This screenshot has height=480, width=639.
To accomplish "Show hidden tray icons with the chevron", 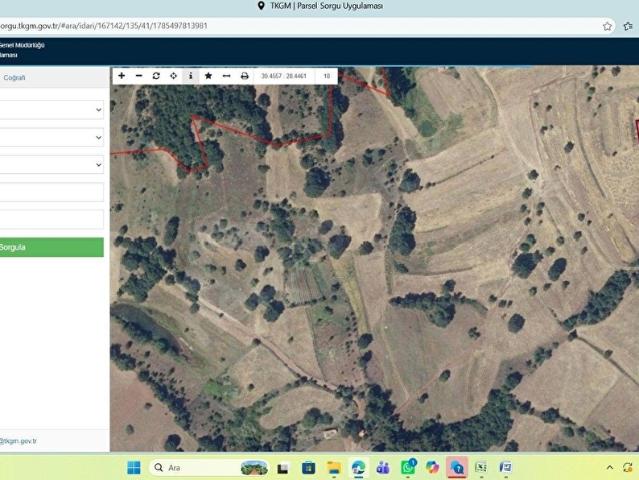I will [x=610, y=467].
